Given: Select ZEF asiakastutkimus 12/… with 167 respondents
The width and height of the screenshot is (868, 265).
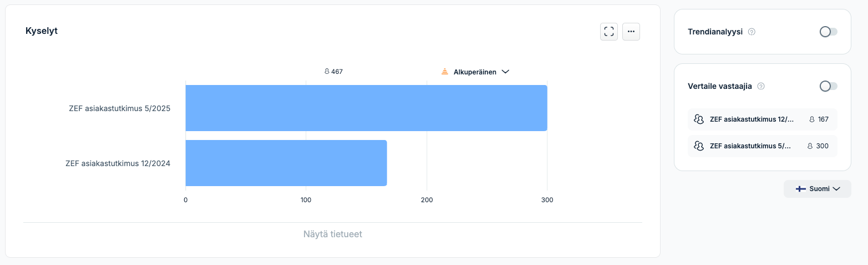Looking at the screenshot, I should (763, 119).
